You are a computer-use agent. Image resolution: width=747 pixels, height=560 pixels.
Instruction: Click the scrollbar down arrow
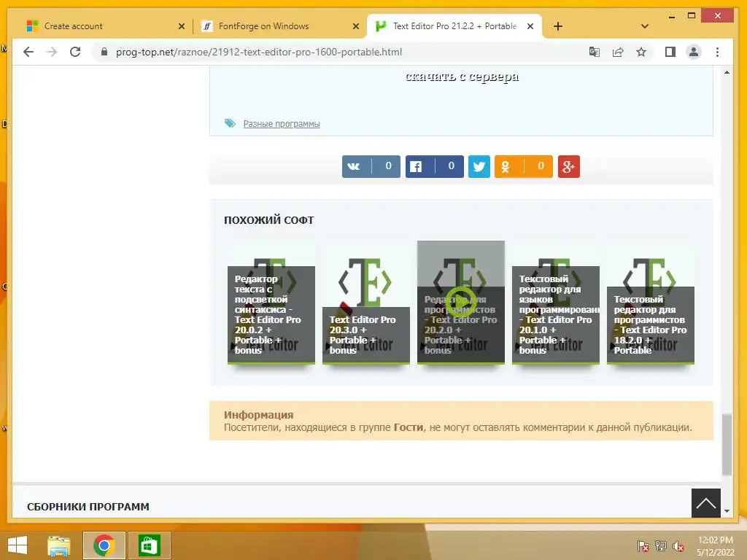click(727, 511)
